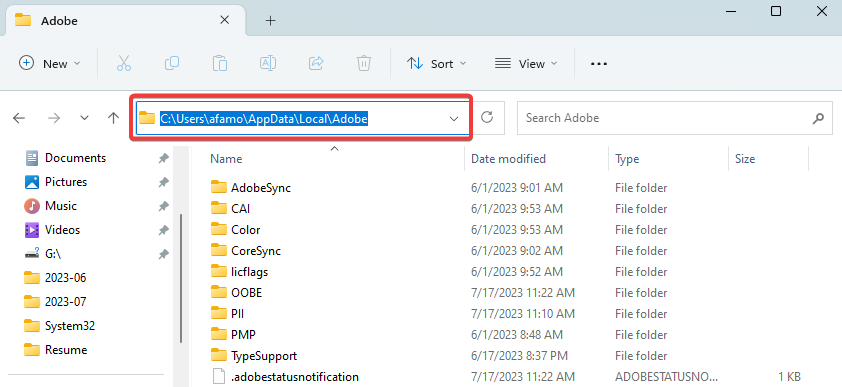Go back with the left arrow
842x387 pixels.
pos(19,118)
